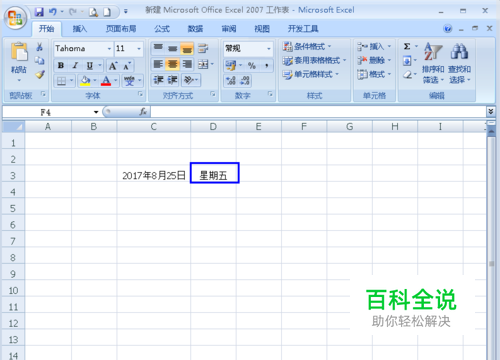Save the workbook from Quick Access
500x360 pixels.
pos(39,12)
